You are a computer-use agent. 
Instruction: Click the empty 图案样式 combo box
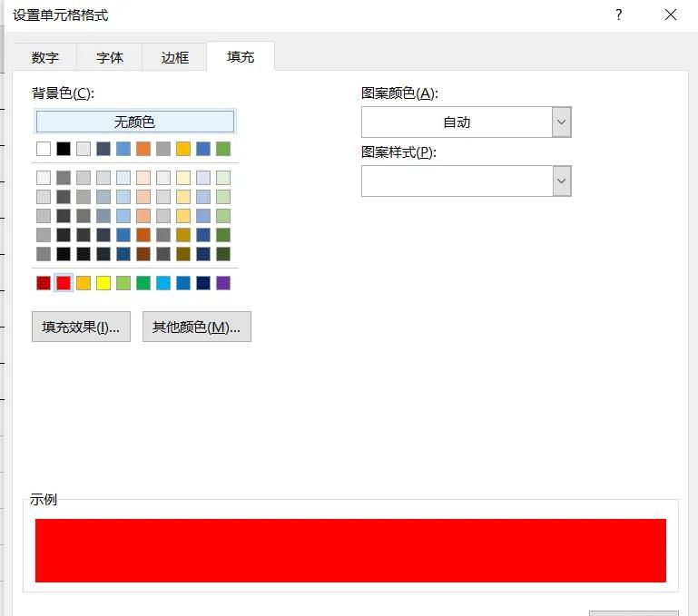[x=466, y=181]
